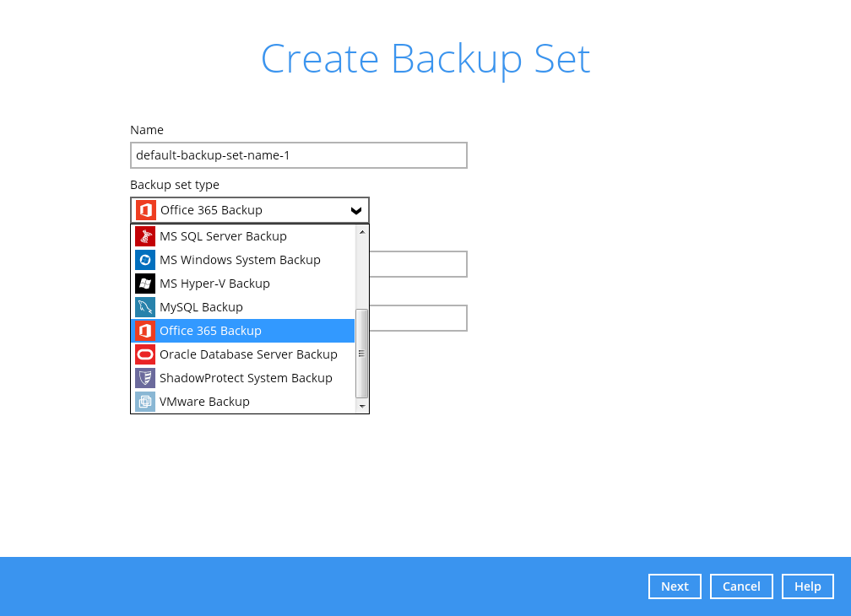Select MySQL Backup type

coord(242,307)
